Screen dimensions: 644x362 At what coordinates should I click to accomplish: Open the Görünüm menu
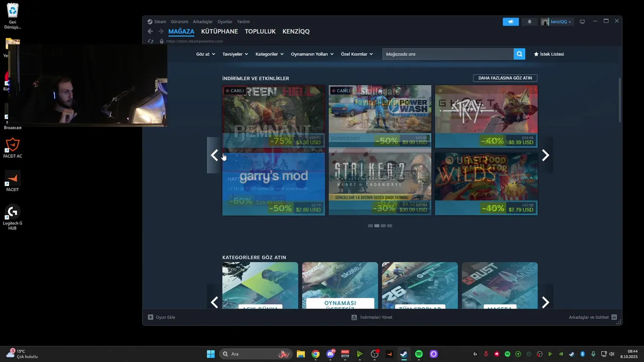click(179, 22)
